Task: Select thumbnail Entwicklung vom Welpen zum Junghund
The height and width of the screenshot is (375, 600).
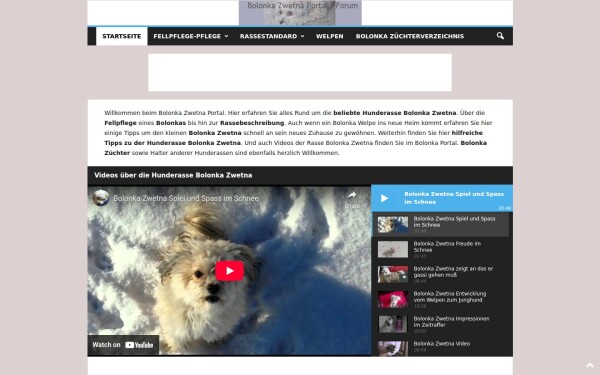Action: click(393, 299)
